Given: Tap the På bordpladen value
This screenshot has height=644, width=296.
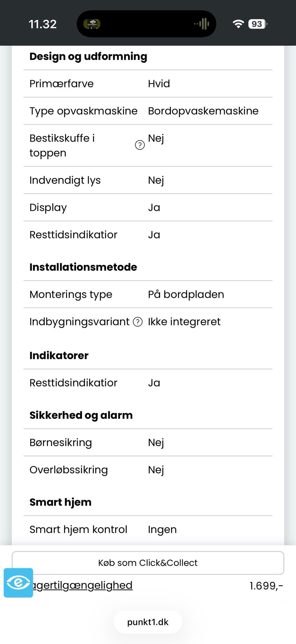Looking at the screenshot, I should (x=186, y=294).
